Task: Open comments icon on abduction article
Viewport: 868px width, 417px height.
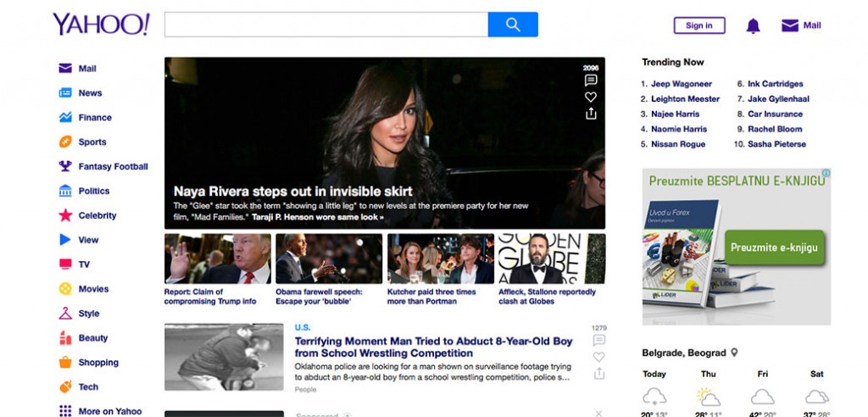Action: click(x=599, y=340)
